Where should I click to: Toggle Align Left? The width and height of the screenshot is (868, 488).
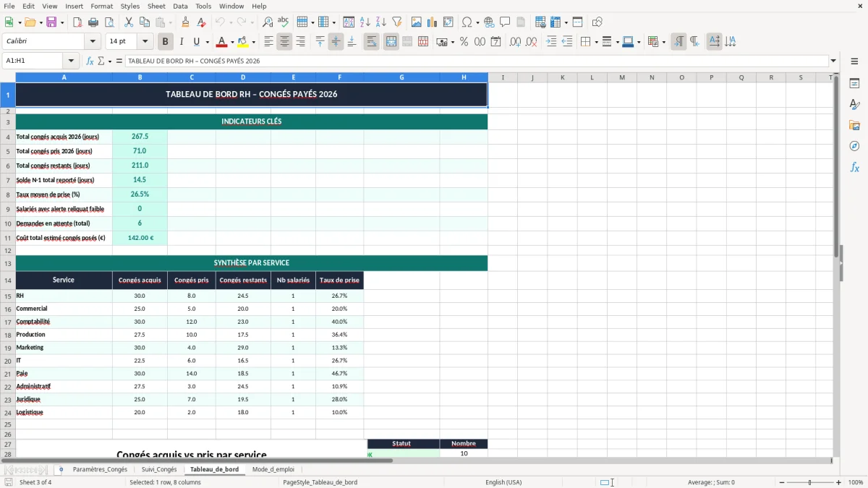[268, 42]
